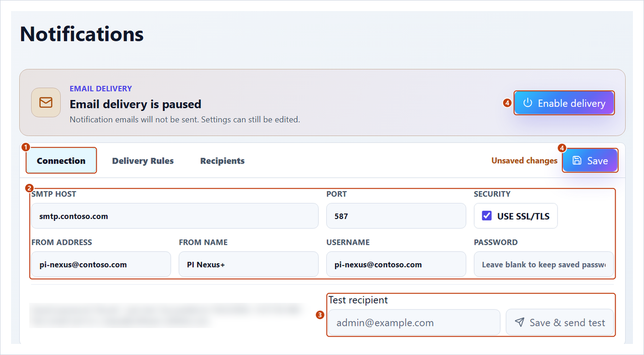Image resolution: width=644 pixels, height=355 pixels.
Task: Click the Port field showing 587
Action: click(x=396, y=216)
